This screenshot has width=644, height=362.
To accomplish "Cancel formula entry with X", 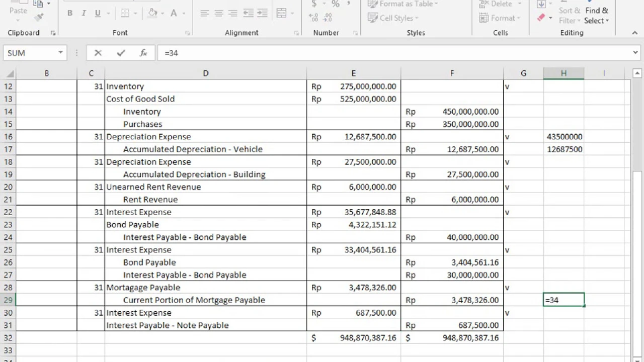I will (98, 53).
